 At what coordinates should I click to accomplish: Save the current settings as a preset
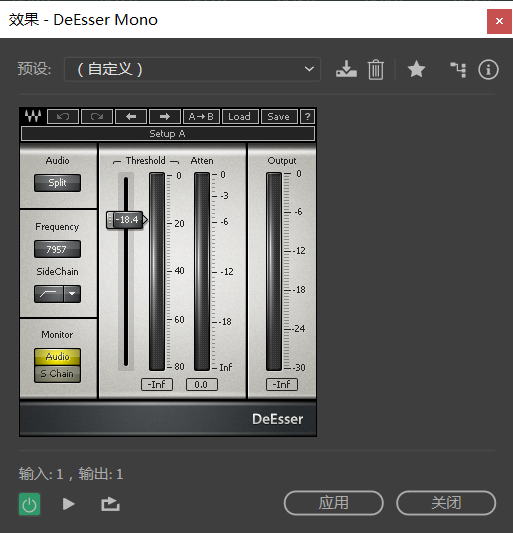[x=346, y=69]
